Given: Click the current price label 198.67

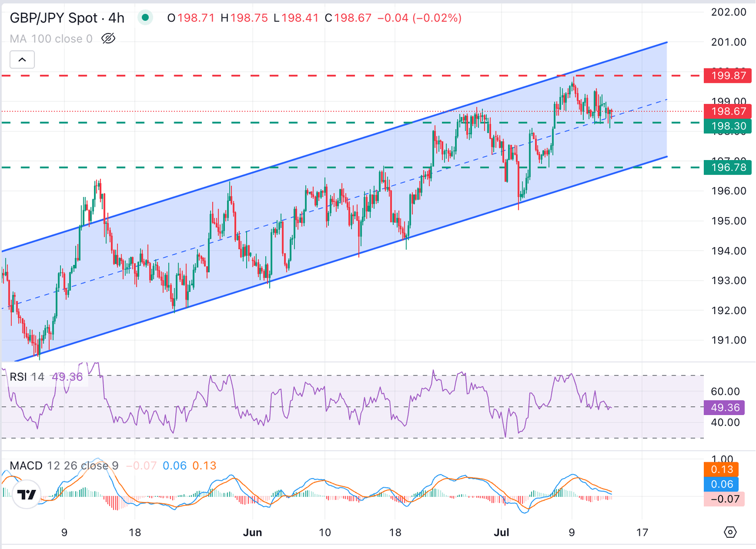Looking at the screenshot, I should coord(727,112).
